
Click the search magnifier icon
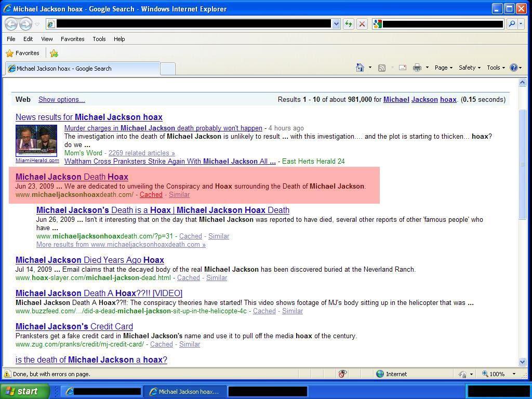coord(512,24)
